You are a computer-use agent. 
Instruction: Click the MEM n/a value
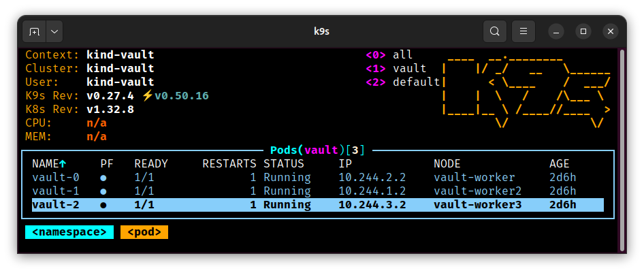tap(97, 137)
